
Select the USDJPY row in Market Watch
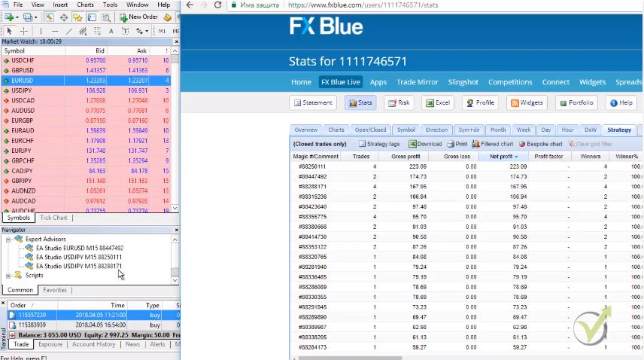pyautogui.click(x=86, y=90)
